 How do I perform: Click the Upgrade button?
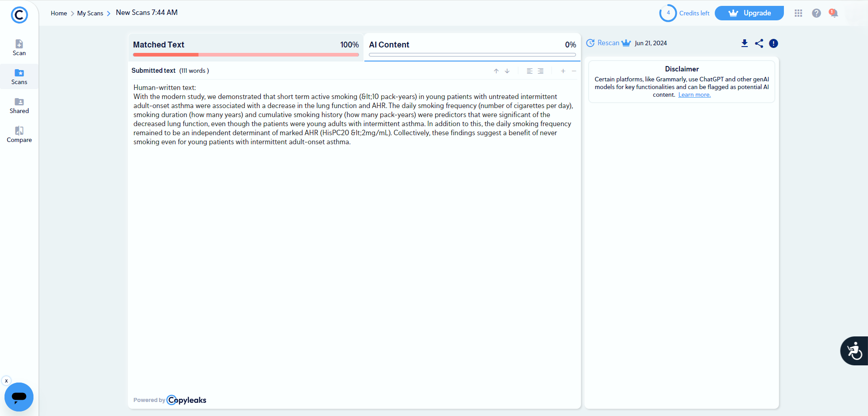pyautogui.click(x=749, y=13)
